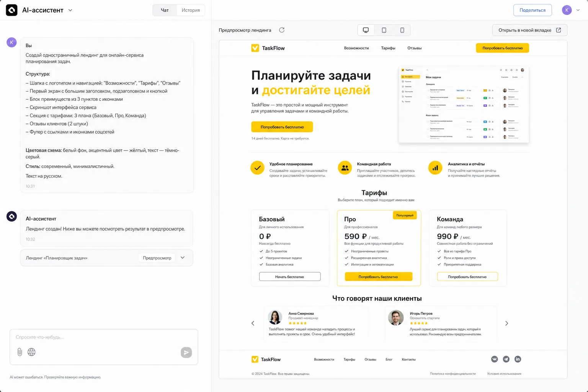Click the Популярный badge on Про plan
This screenshot has width=588, height=392.
405,216
